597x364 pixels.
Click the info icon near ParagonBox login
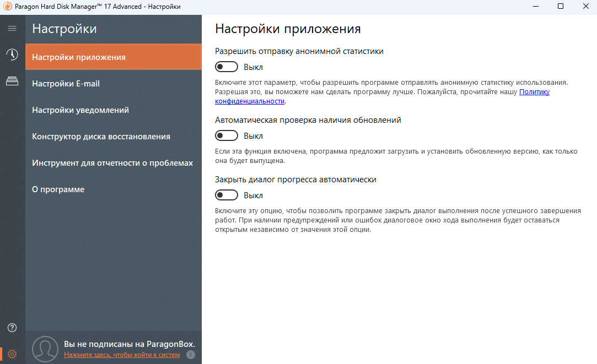(x=191, y=355)
